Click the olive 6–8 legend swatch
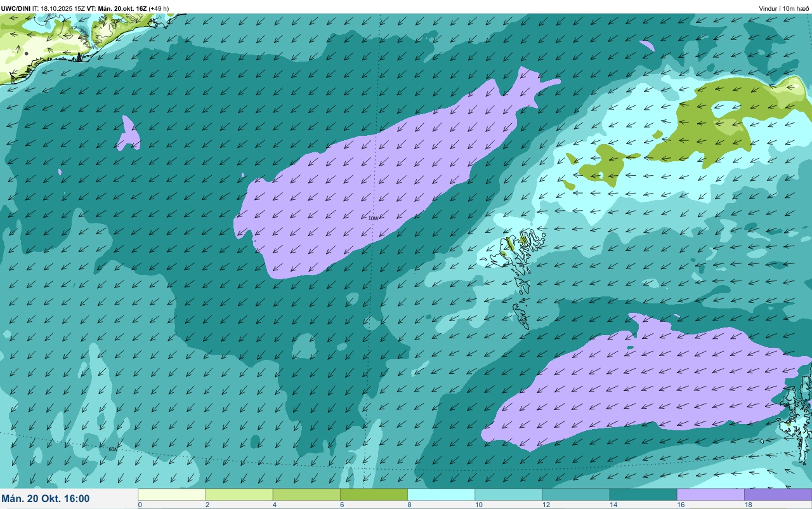 (x=374, y=494)
